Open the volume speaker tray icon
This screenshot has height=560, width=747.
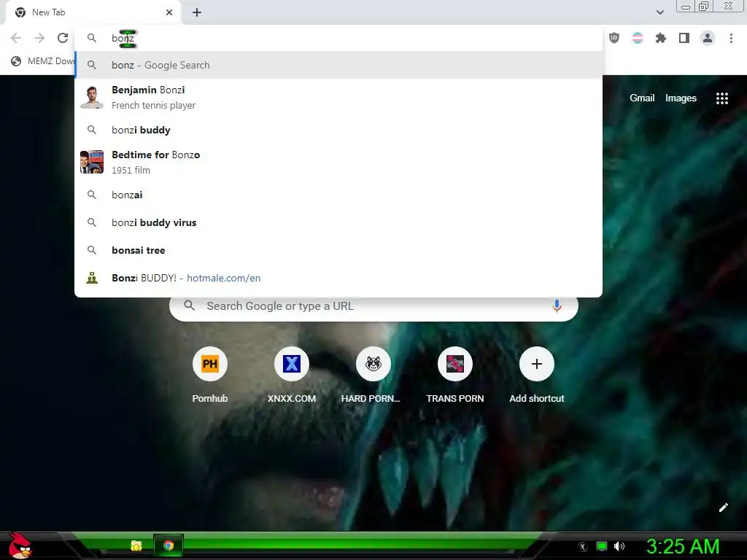(619, 546)
